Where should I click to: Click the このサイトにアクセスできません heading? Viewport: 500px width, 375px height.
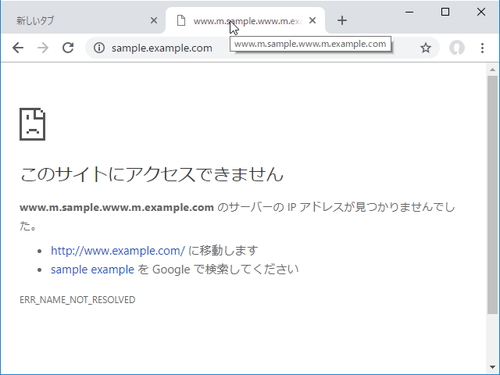[x=152, y=174]
